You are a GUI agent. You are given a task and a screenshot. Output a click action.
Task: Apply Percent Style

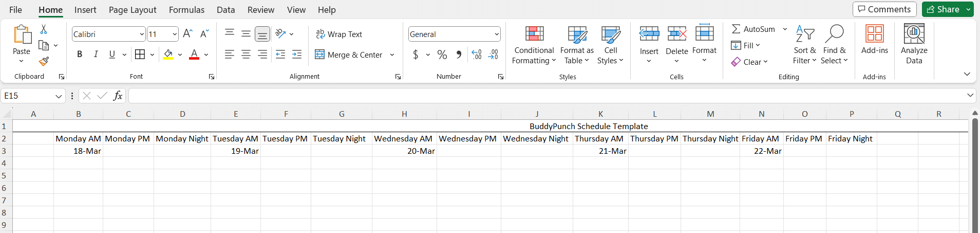tap(442, 55)
